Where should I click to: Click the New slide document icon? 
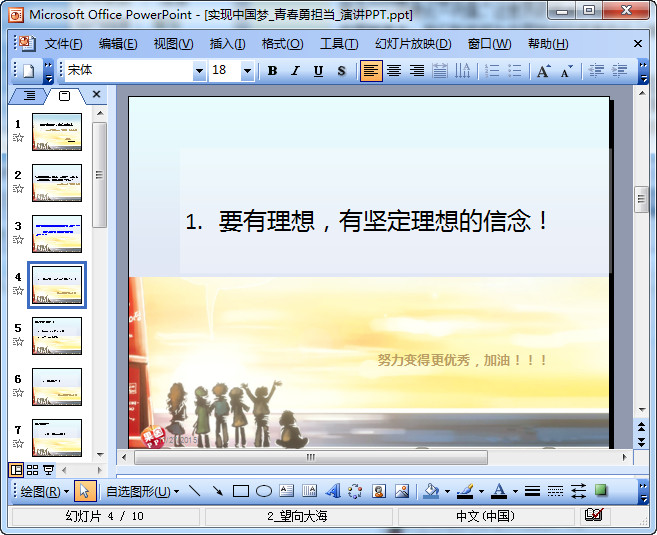click(x=28, y=71)
